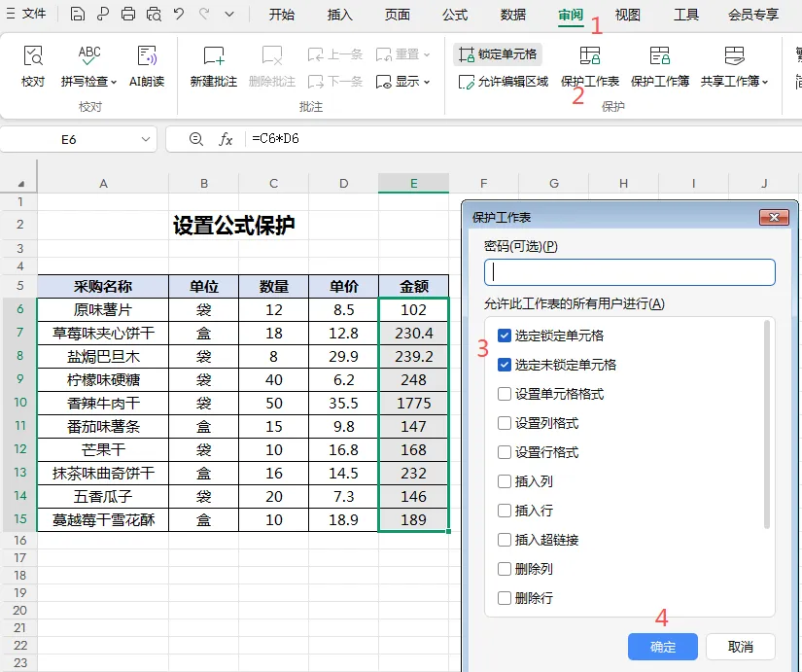This screenshot has height=672, width=802.
Task: Open the name box dropdown showing E6
Action: [146, 139]
